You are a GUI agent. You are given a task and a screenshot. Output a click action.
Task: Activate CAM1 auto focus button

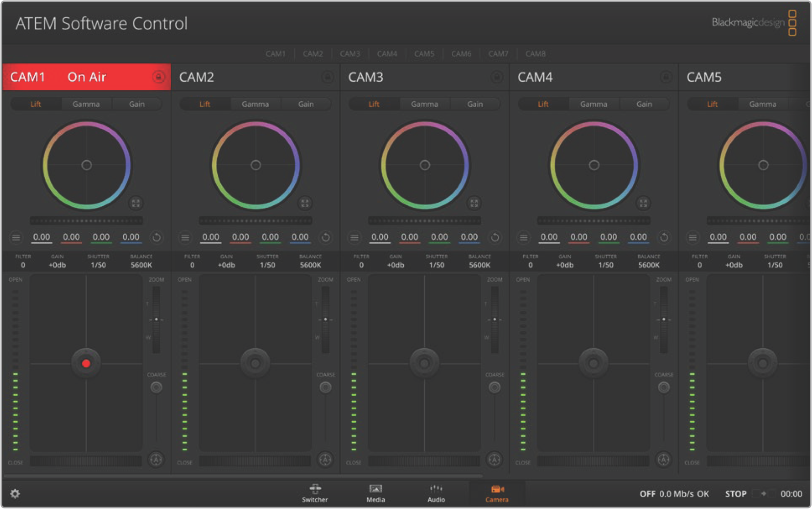point(156,460)
